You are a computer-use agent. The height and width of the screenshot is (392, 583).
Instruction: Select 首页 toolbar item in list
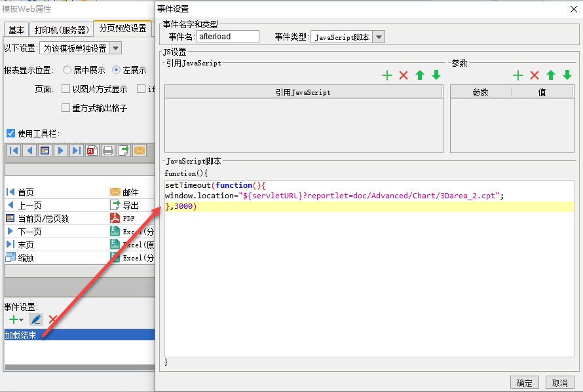coord(56,192)
